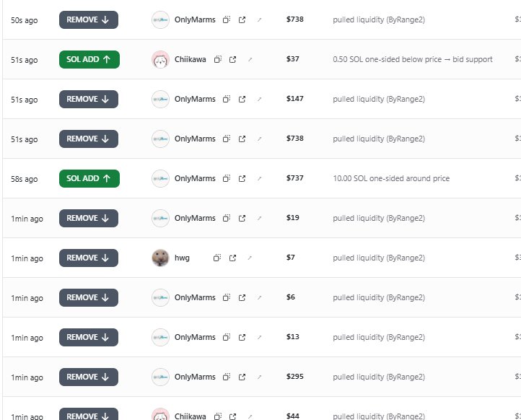The height and width of the screenshot is (420, 521).
Task: Click the Chiikawa avatar in the $37 row
Action: (160, 59)
